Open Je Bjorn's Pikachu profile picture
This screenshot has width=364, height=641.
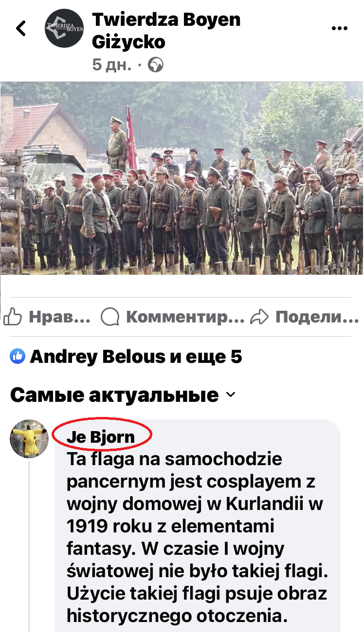(x=29, y=438)
